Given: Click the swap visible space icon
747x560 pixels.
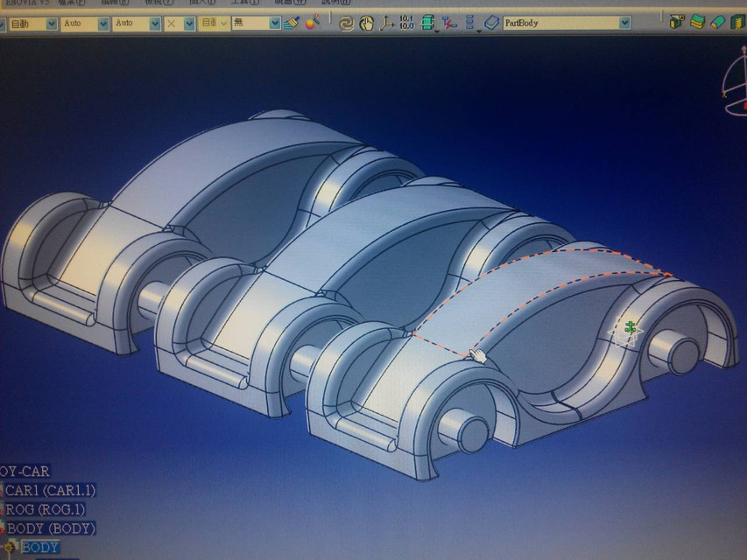Looking at the screenshot, I should 348,24.
